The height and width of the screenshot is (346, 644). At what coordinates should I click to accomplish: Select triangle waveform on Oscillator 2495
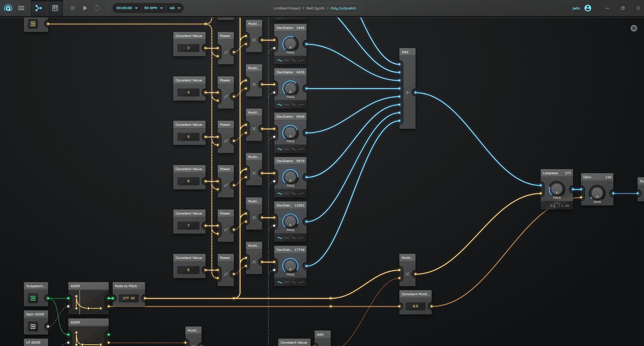pyautogui.click(x=287, y=61)
